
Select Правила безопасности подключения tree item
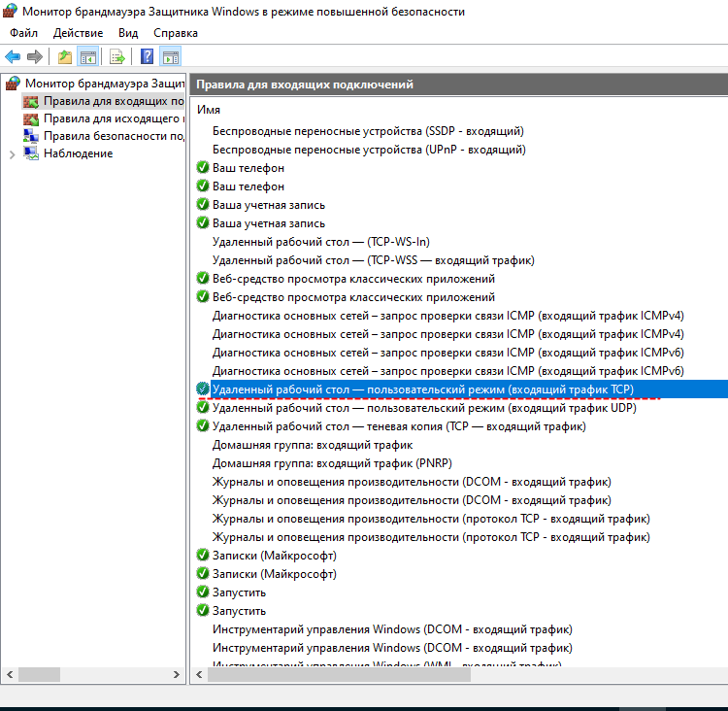click(x=114, y=136)
